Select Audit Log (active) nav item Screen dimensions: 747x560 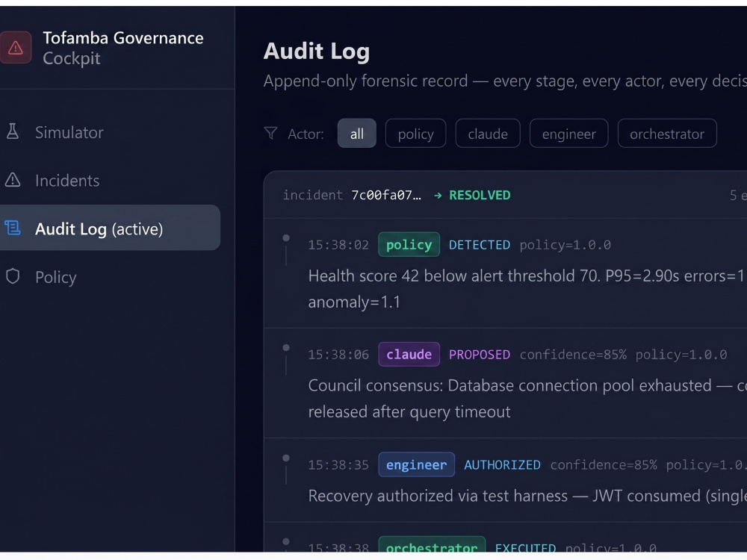coord(110,228)
